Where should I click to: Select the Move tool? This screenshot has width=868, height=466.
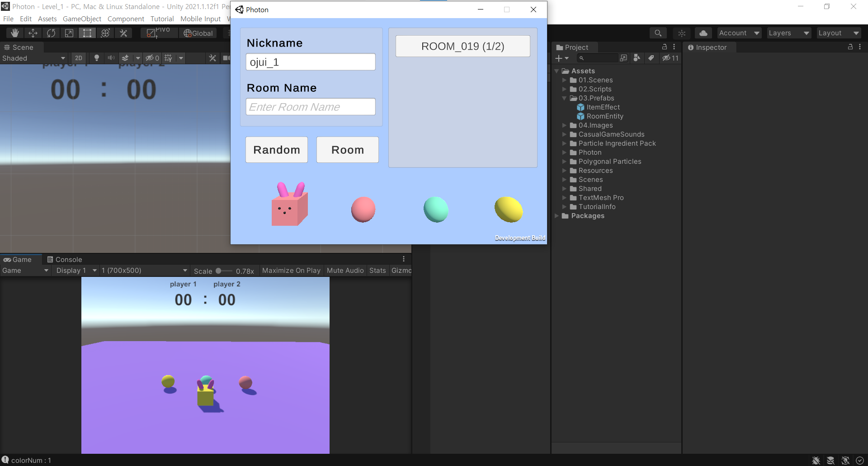33,33
